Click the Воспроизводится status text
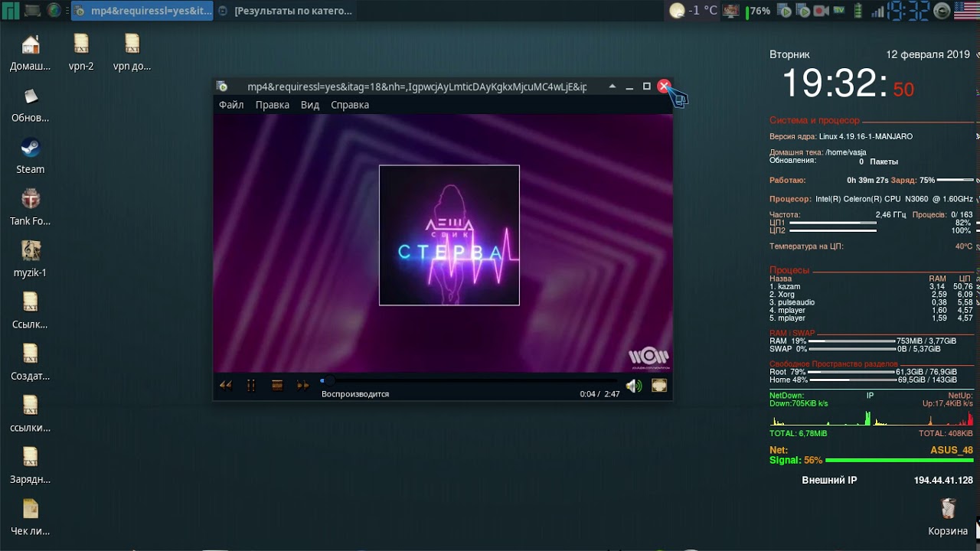The image size is (980, 551). [x=355, y=394]
